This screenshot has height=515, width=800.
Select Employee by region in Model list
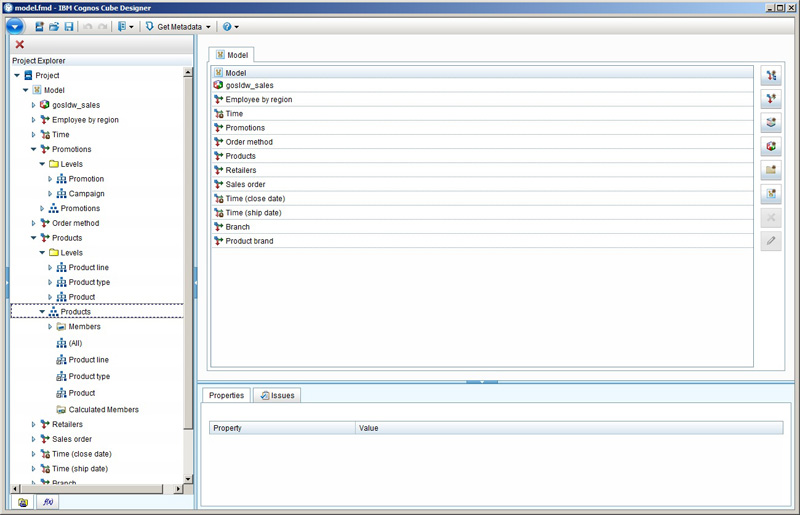[x=482, y=100]
